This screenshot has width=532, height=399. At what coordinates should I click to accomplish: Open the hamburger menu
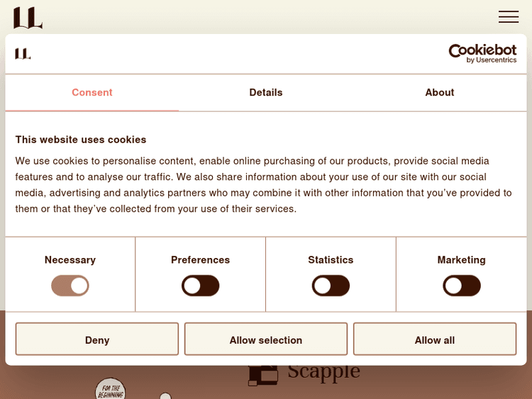click(508, 17)
